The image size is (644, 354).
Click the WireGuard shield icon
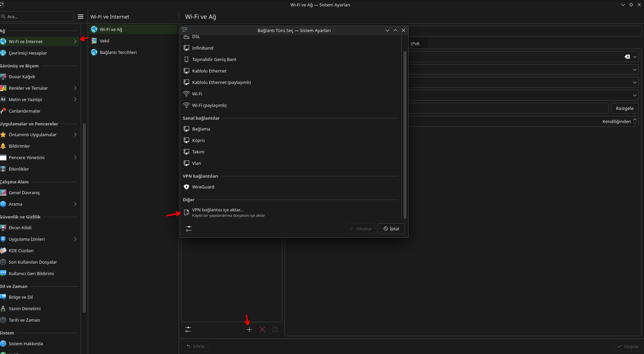click(186, 187)
